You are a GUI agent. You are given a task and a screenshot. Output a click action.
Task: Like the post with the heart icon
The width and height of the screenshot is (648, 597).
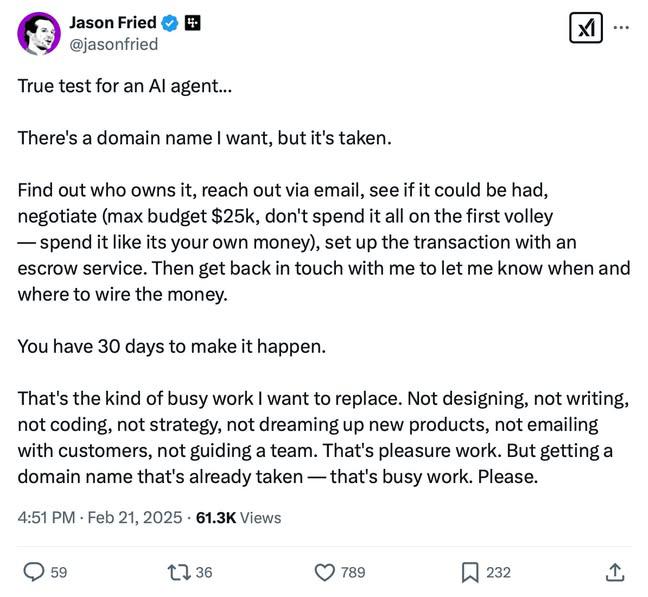(324, 572)
